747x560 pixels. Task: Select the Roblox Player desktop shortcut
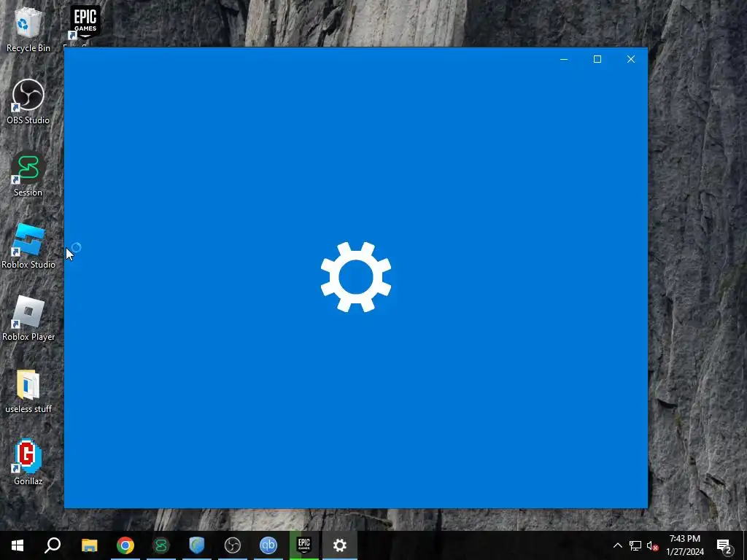pos(28,318)
